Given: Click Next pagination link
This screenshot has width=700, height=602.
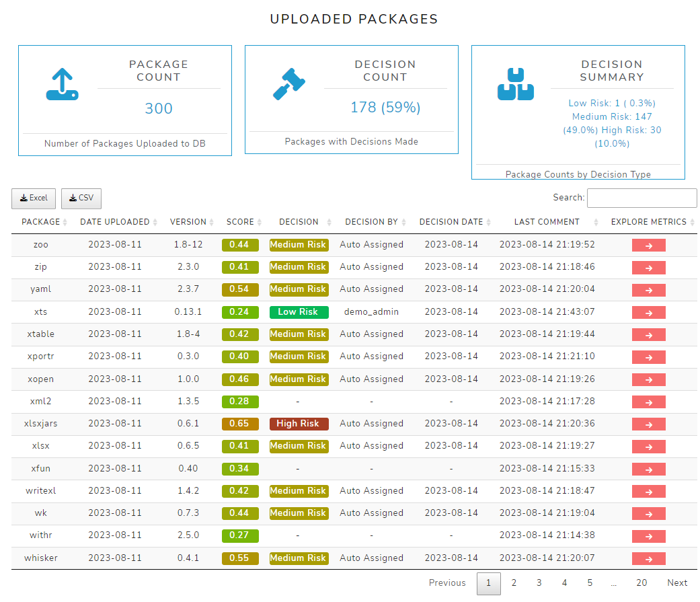Looking at the screenshot, I should 677,583.
